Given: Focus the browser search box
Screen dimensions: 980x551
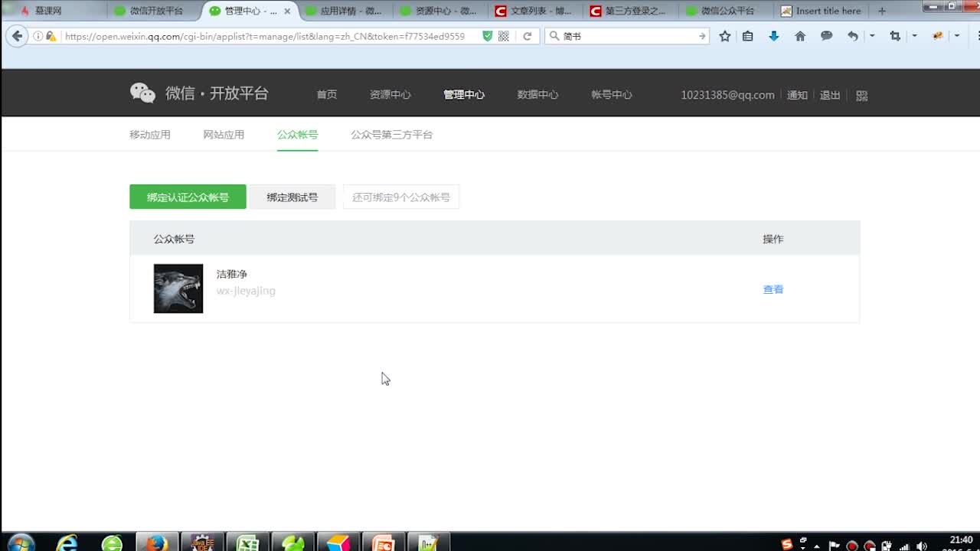Looking at the screenshot, I should (x=628, y=36).
